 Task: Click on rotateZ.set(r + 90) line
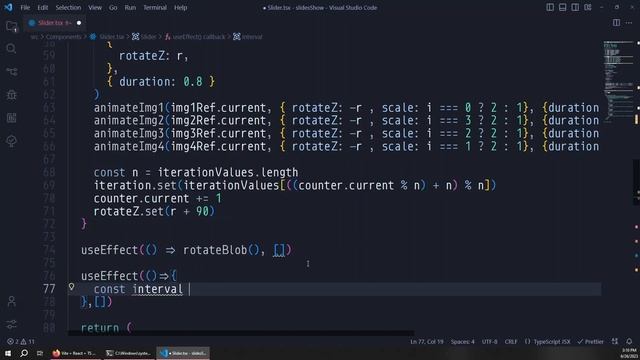[154, 211]
